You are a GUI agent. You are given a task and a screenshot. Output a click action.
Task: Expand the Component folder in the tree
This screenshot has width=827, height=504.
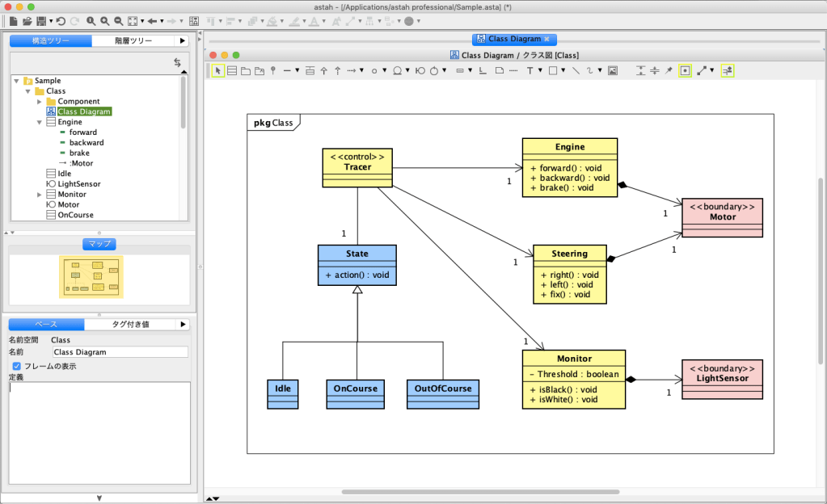tap(39, 101)
